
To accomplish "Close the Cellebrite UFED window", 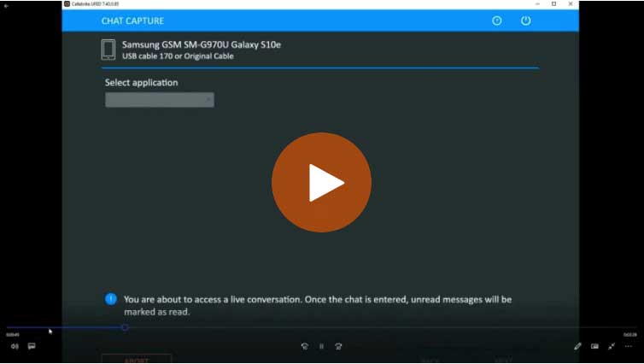I will (x=571, y=3).
